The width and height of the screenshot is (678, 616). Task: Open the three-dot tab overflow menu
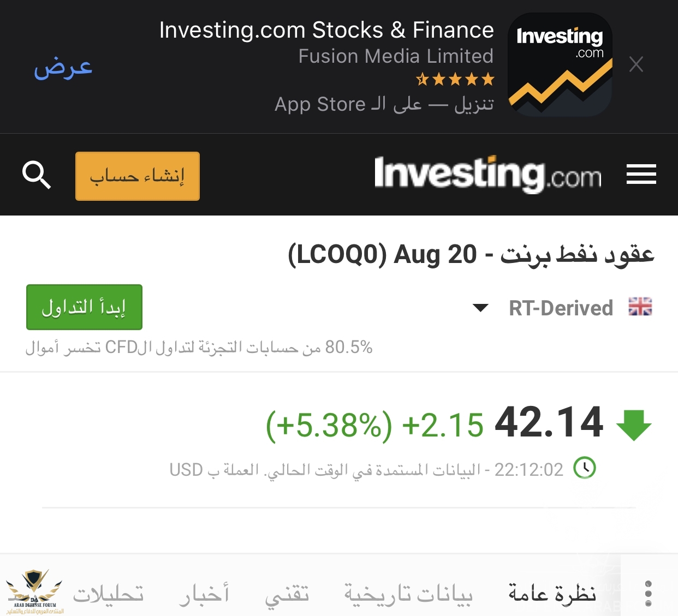[x=649, y=593]
